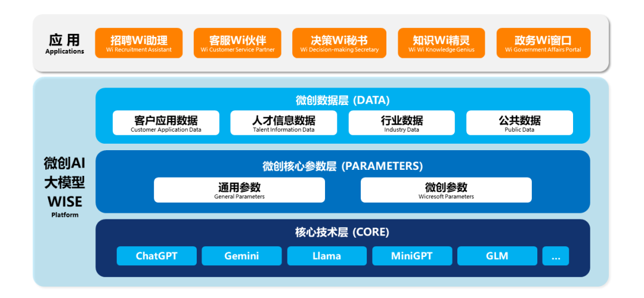The height and width of the screenshot is (298, 644).
Task: Select the 微创核心参数层 (PARAMETERS) heading
Action: pos(342,166)
